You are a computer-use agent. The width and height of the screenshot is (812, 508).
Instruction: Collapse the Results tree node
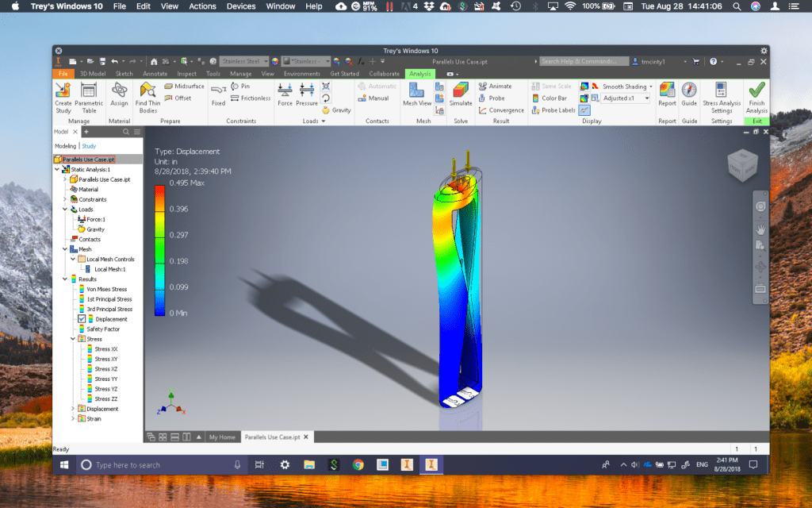[65, 279]
